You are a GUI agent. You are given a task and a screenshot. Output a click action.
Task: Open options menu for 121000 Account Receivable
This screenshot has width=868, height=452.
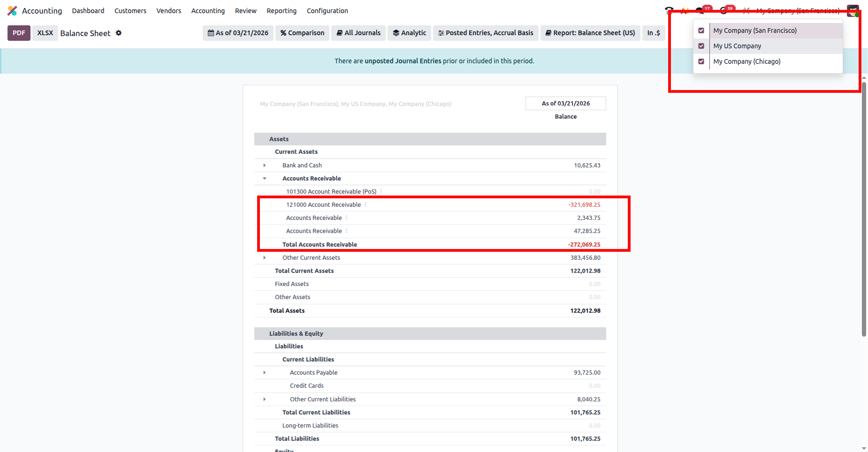coord(365,205)
